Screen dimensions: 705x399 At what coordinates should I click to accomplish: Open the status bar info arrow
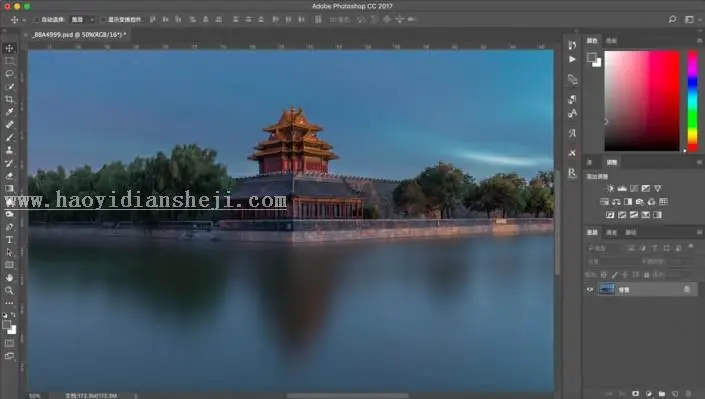click(x=136, y=396)
